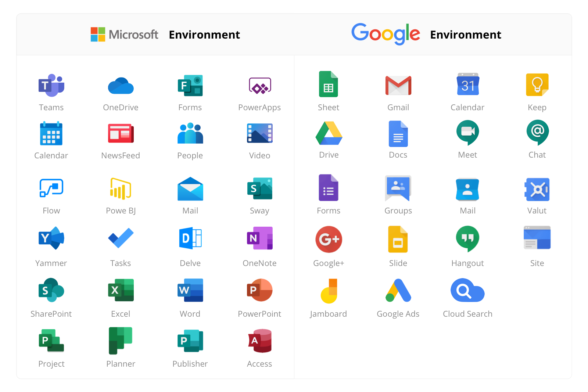Screen dimensions: 588x392
Task: Click the Google Groups icon
Action: pyautogui.click(x=398, y=188)
